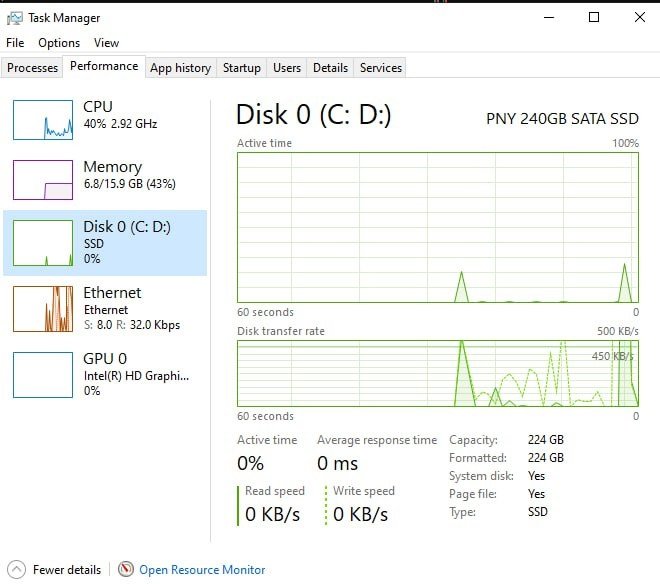Click the Fewer details collapse arrow icon
660x587 pixels.
tap(16, 570)
